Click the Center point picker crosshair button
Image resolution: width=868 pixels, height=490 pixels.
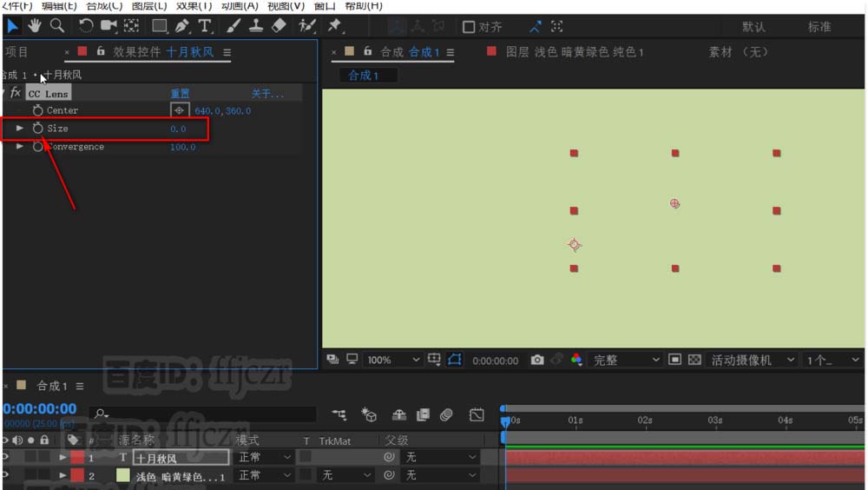180,110
